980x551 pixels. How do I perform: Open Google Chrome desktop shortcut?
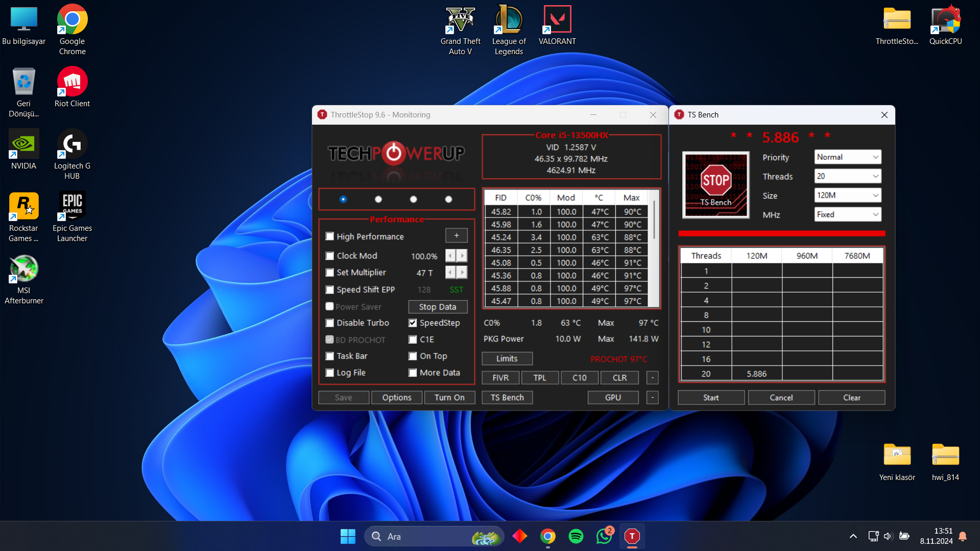[72, 30]
